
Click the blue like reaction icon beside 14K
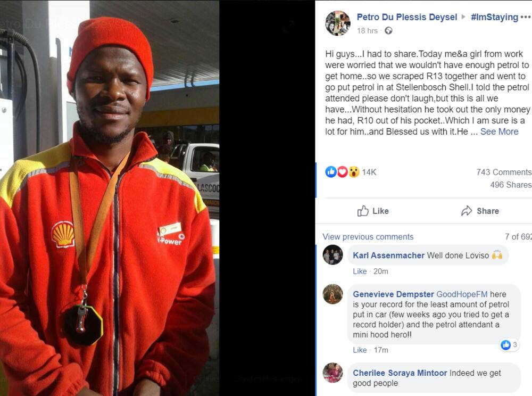331,172
